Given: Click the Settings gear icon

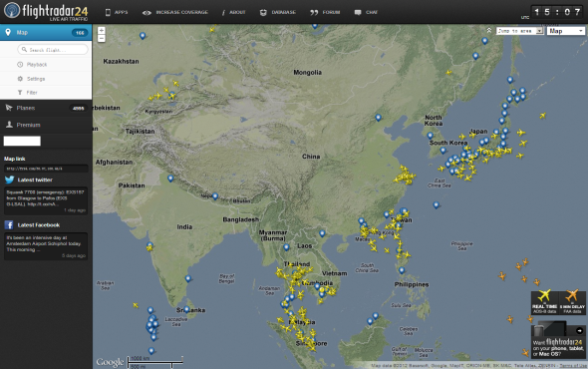Looking at the screenshot, I should click(x=20, y=79).
